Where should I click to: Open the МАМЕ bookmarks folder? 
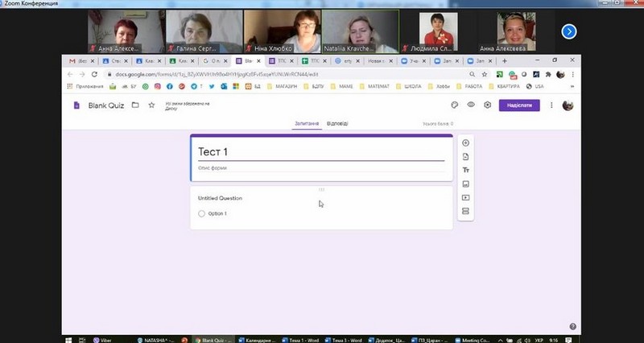click(x=341, y=86)
